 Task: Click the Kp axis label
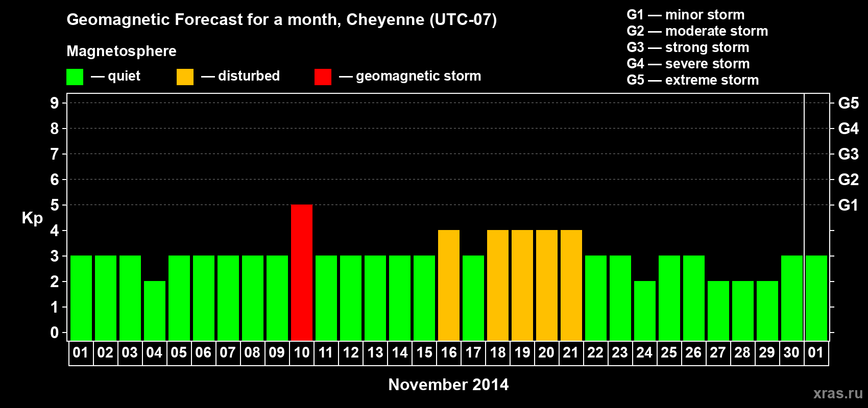32,218
